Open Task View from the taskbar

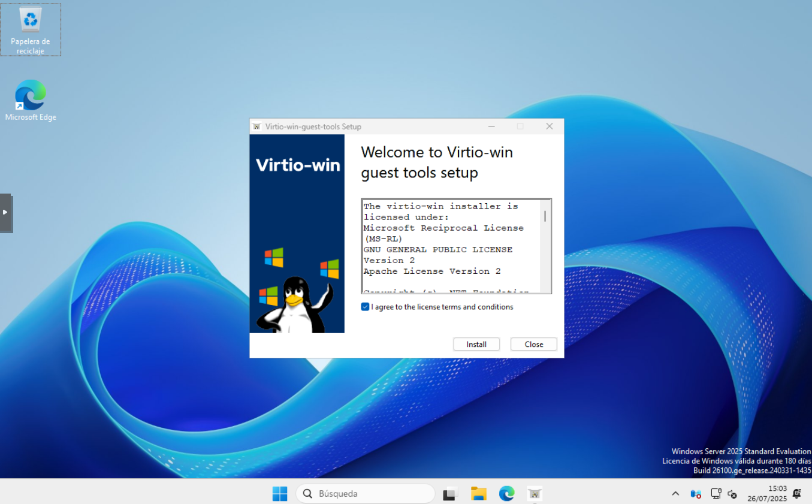coord(449,494)
